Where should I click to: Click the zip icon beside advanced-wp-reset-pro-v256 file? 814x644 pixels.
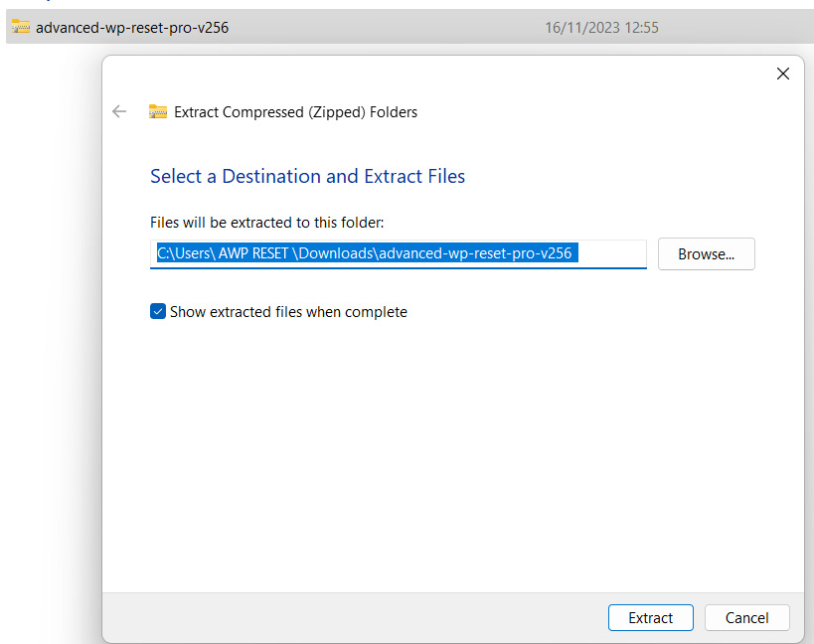[x=21, y=27]
